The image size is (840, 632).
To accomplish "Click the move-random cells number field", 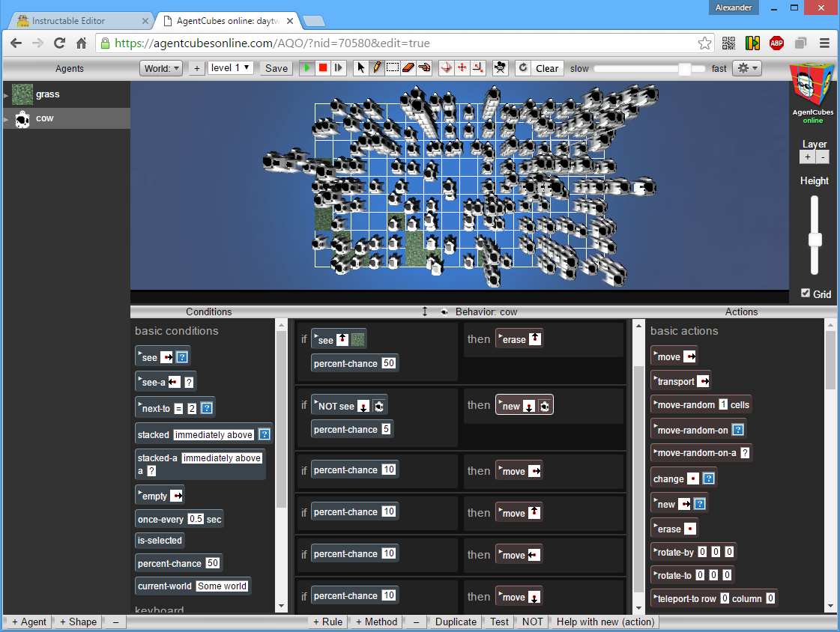I will [723, 404].
